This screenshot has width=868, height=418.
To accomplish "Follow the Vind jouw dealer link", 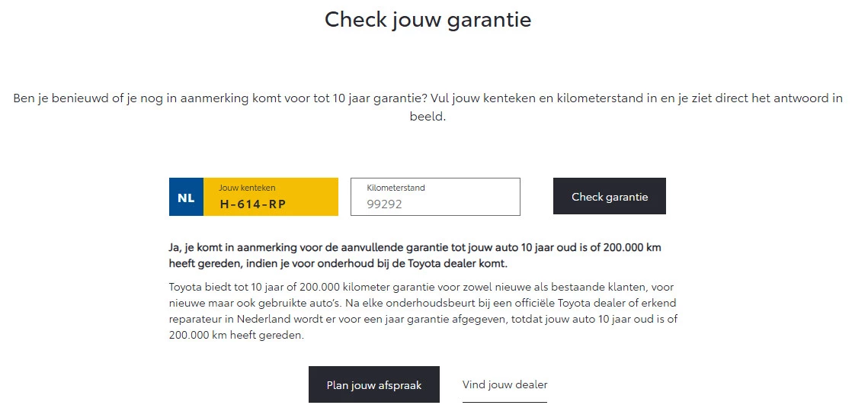I will pos(504,384).
